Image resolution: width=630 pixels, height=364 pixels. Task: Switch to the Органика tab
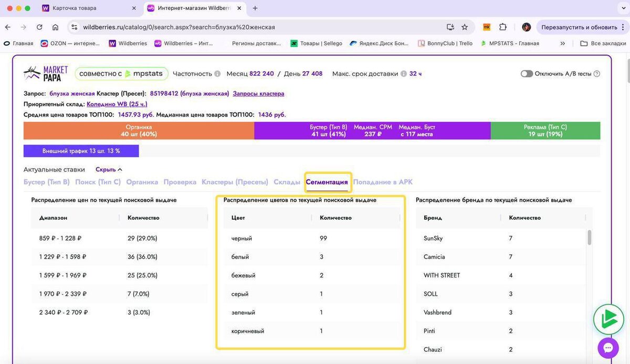[x=142, y=182]
